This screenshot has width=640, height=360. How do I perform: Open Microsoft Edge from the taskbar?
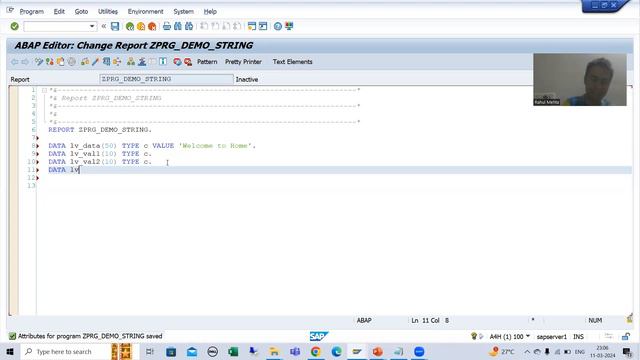tap(336, 351)
